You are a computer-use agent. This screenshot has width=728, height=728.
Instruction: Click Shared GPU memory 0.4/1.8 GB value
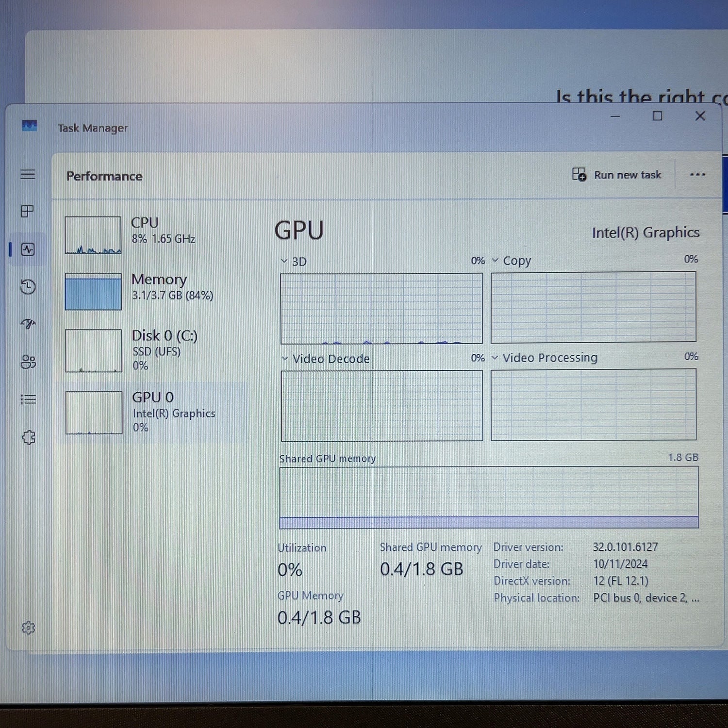point(421,569)
